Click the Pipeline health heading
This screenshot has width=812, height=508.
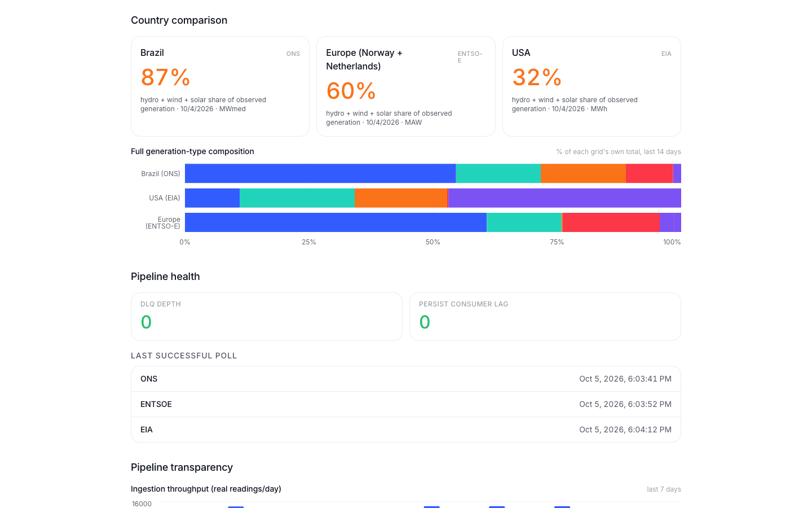165,277
